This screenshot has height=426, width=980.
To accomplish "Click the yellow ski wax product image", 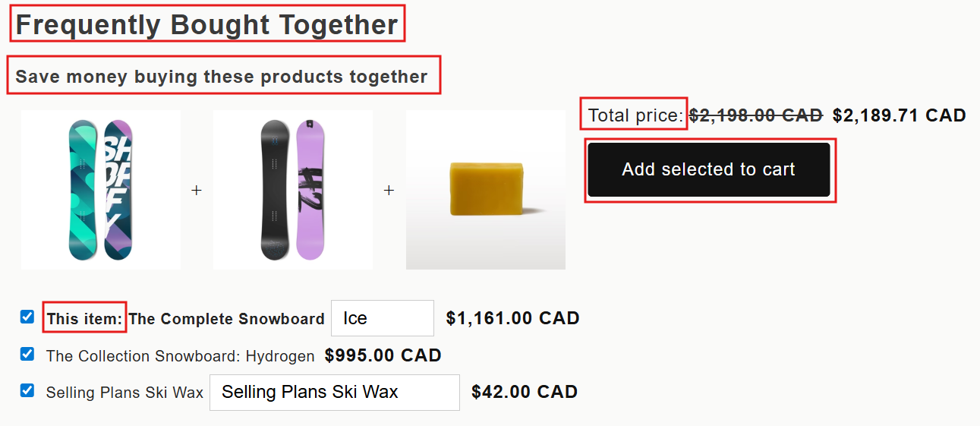I will pyautogui.click(x=486, y=190).
